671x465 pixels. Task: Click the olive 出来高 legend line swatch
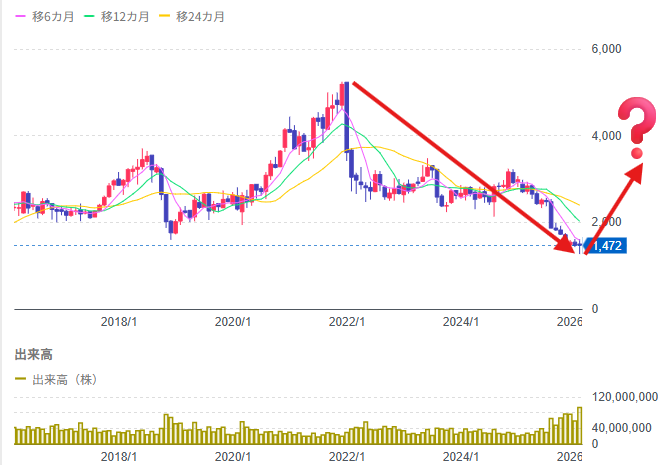[x=21, y=380]
